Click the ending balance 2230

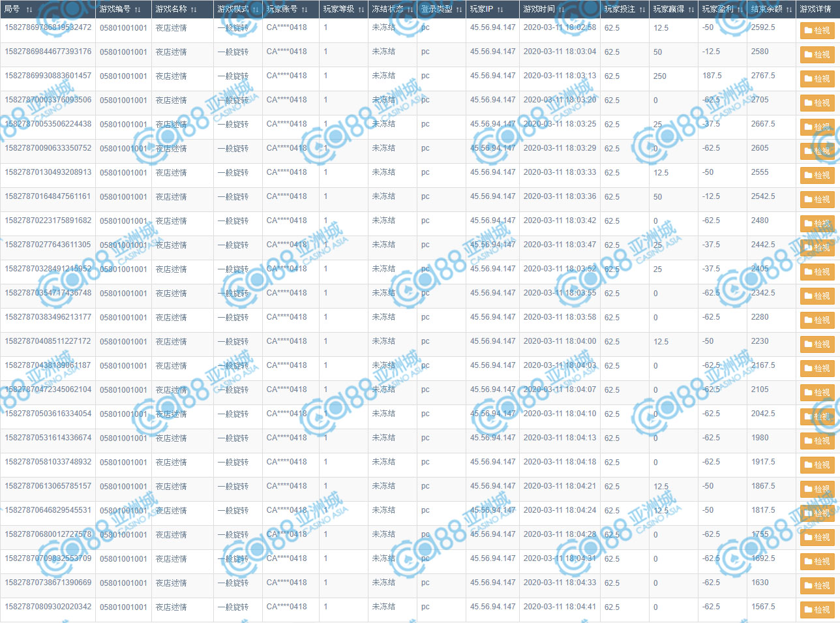(760, 341)
